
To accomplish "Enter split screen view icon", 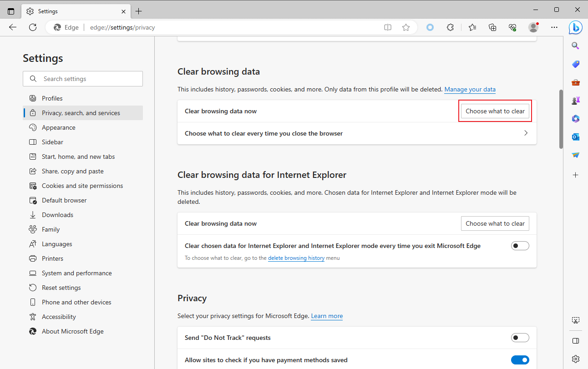I will point(388,27).
